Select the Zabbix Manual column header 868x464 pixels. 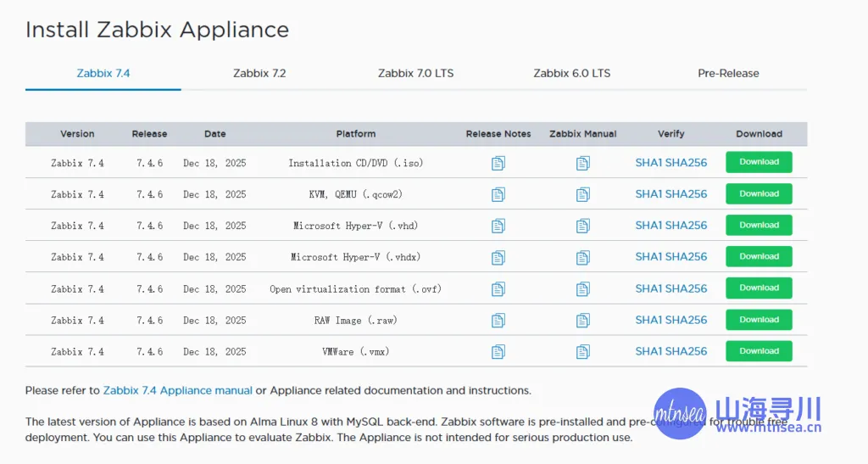(x=583, y=134)
